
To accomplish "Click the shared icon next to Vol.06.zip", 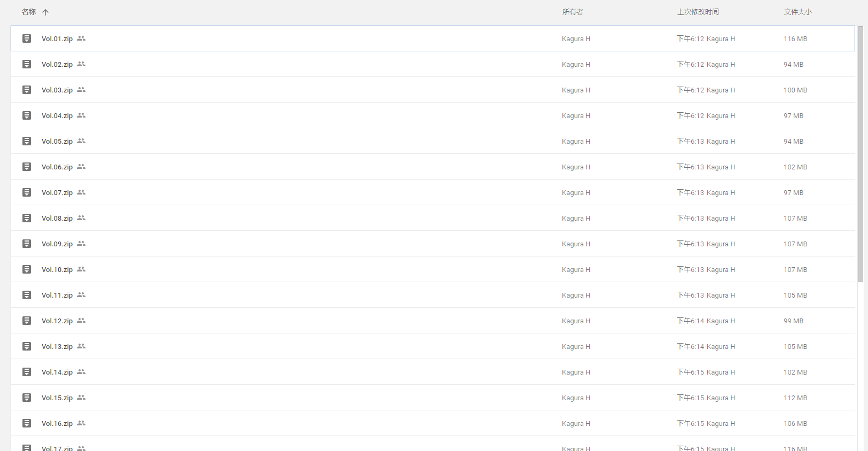I will [x=81, y=167].
